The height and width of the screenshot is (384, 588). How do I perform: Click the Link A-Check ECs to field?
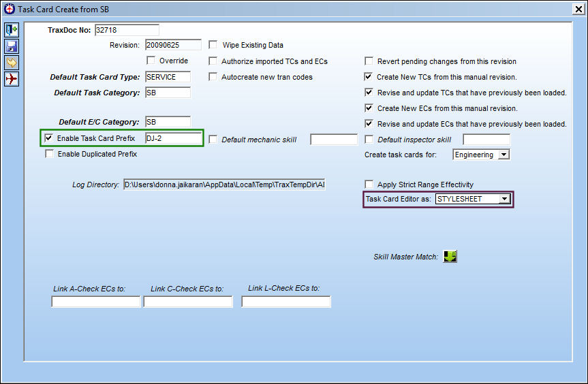(x=96, y=302)
